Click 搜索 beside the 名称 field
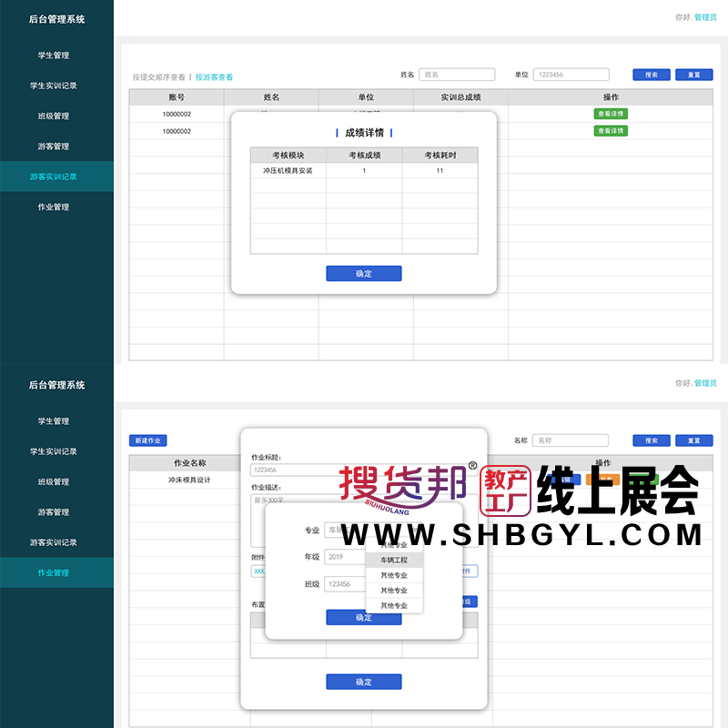The width and height of the screenshot is (728, 728). [652, 440]
